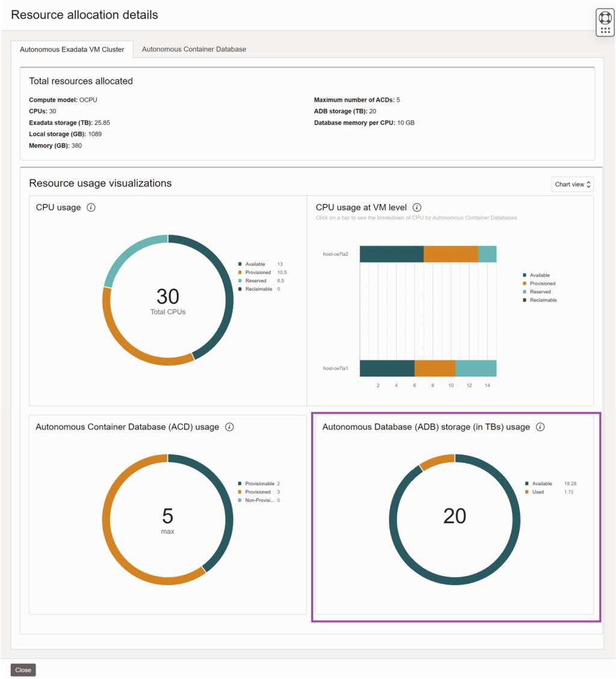Select the Autonomous Exadata VM Cluster tab
Image resolution: width=616 pixels, height=679 pixels.
point(73,49)
